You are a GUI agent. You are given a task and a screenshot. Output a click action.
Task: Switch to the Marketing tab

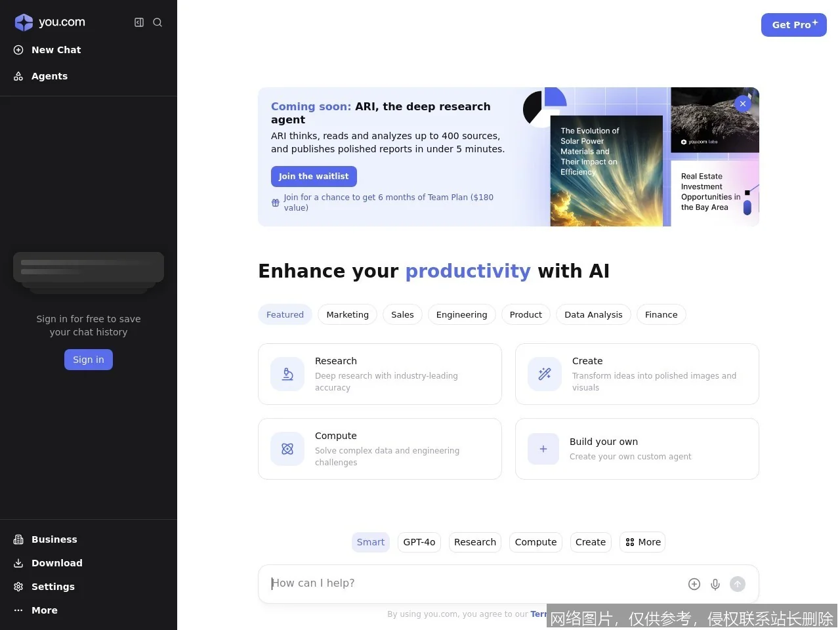pos(347,314)
